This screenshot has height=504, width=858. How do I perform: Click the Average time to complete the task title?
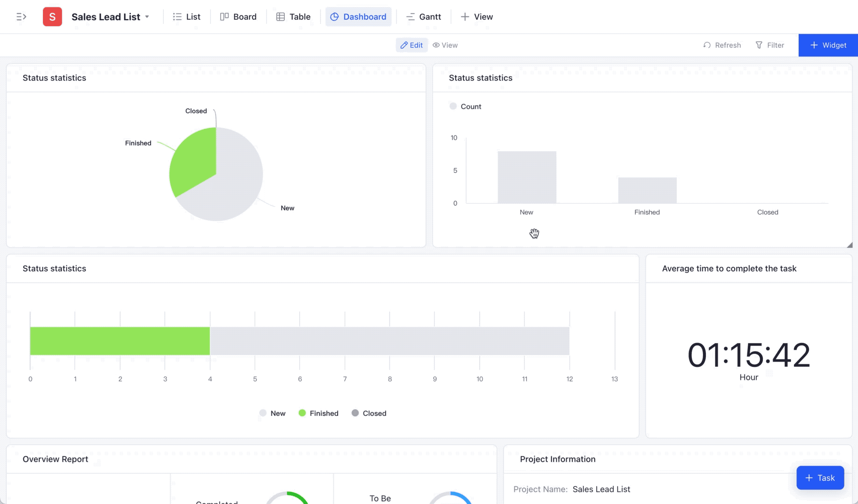729,269
